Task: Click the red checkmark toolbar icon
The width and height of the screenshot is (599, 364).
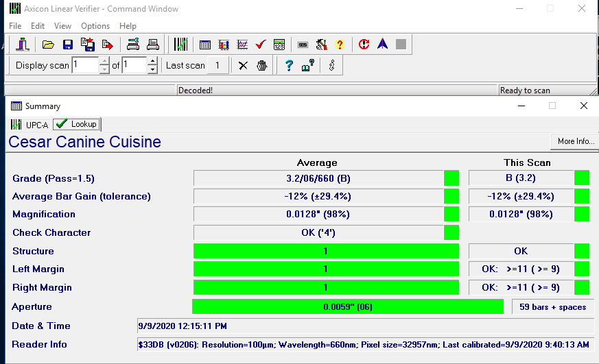Action: [260, 45]
